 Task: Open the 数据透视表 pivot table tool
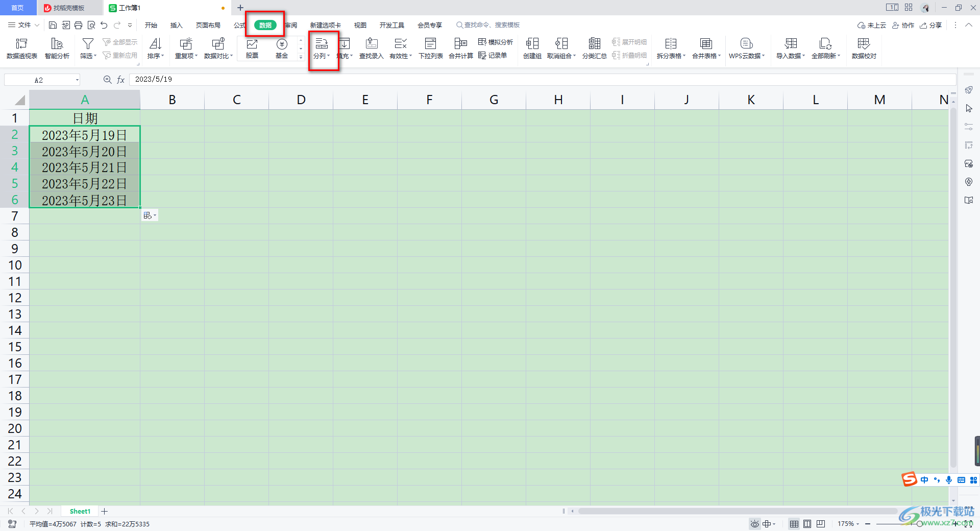coord(22,49)
